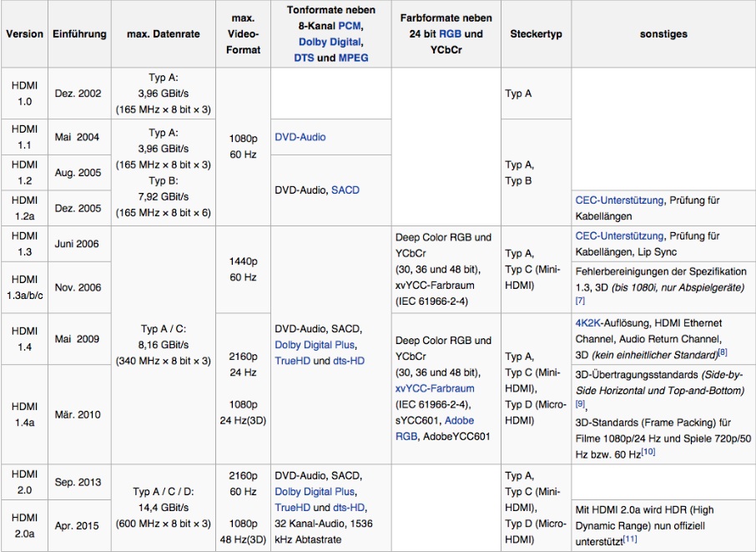The image size is (756, 552).
Task: Click the '8,16 GBit/s' data rate text
Action: pos(164,345)
